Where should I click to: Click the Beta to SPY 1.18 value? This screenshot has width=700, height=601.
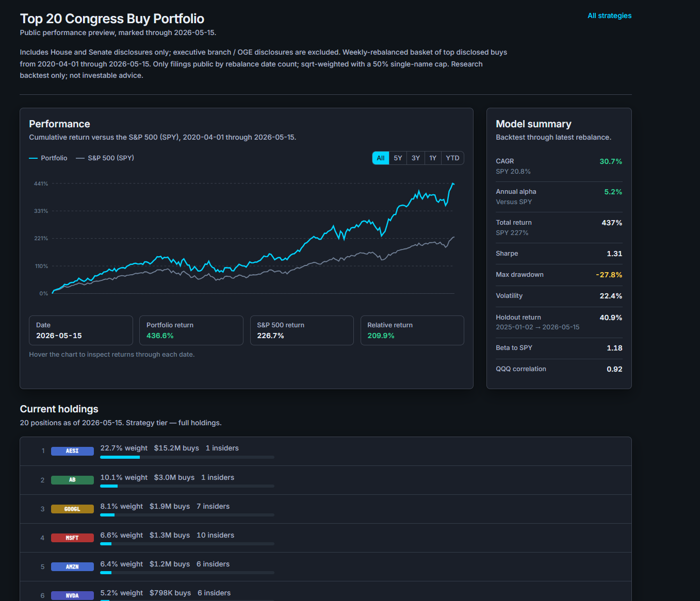click(614, 348)
